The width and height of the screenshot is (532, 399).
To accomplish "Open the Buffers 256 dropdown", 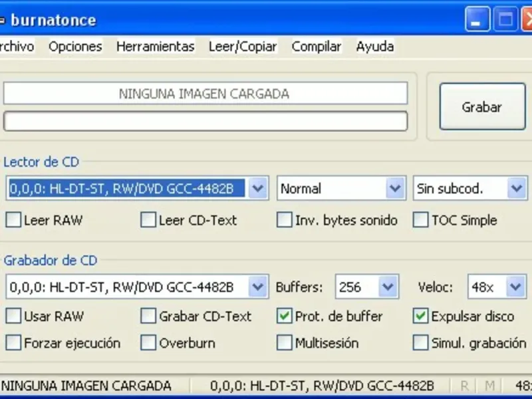I will pos(388,287).
